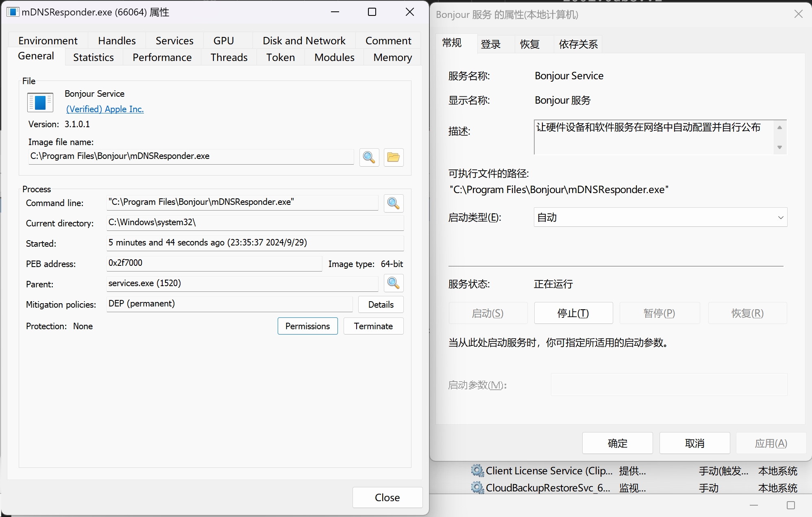The width and height of the screenshot is (812, 517).
Task: Click the Bonjour Service name value
Action: click(x=569, y=76)
